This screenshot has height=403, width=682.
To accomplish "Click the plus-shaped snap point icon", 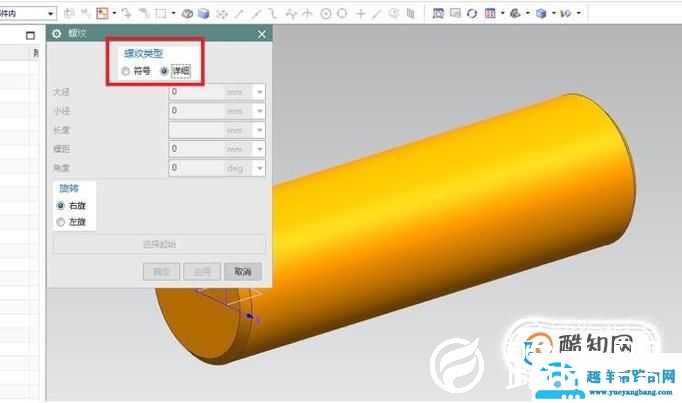I will (361, 14).
